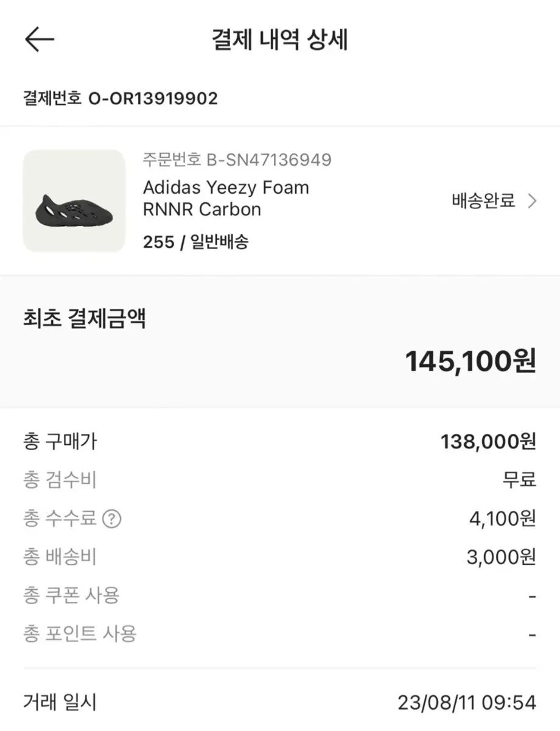
Task: Click the 최초 결제금액 heading
Action: [84, 319]
